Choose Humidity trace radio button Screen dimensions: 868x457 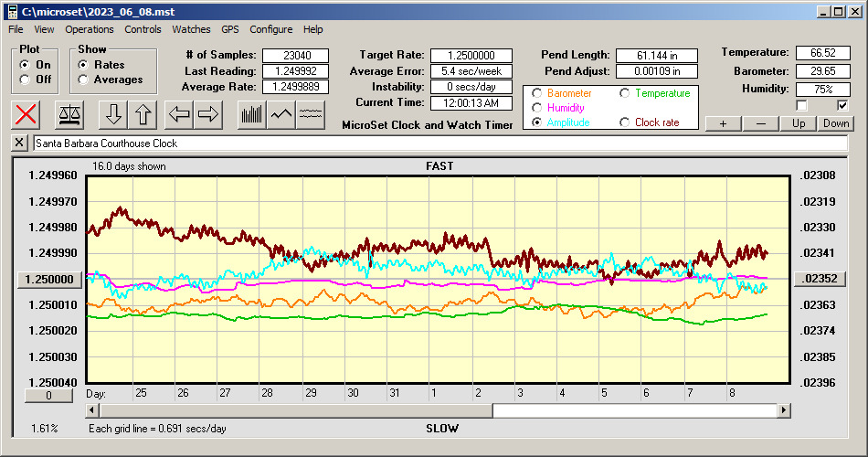pyautogui.click(x=536, y=108)
